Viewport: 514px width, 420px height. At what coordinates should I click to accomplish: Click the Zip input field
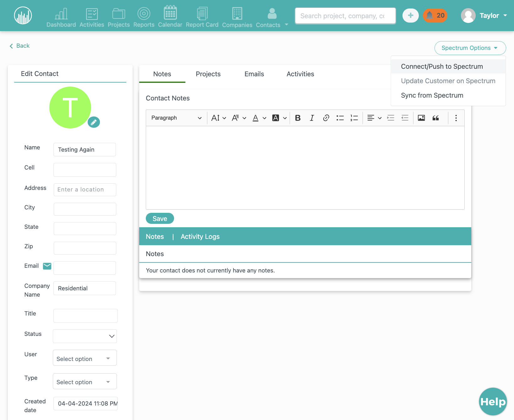tap(85, 248)
